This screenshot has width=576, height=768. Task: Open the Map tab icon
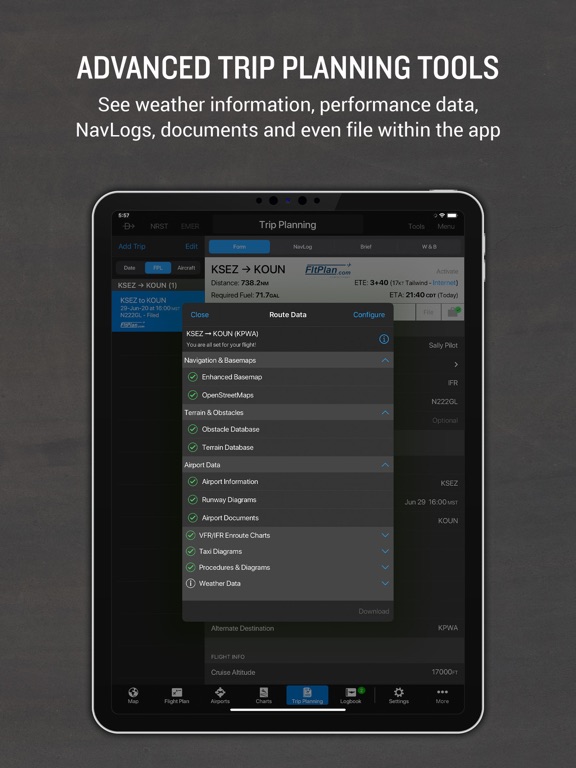coord(133,695)
